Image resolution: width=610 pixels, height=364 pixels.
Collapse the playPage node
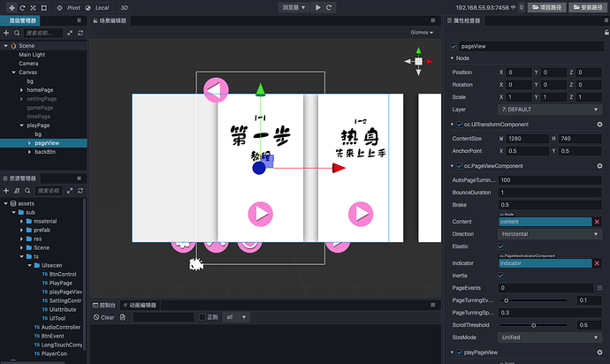(21, 125)
